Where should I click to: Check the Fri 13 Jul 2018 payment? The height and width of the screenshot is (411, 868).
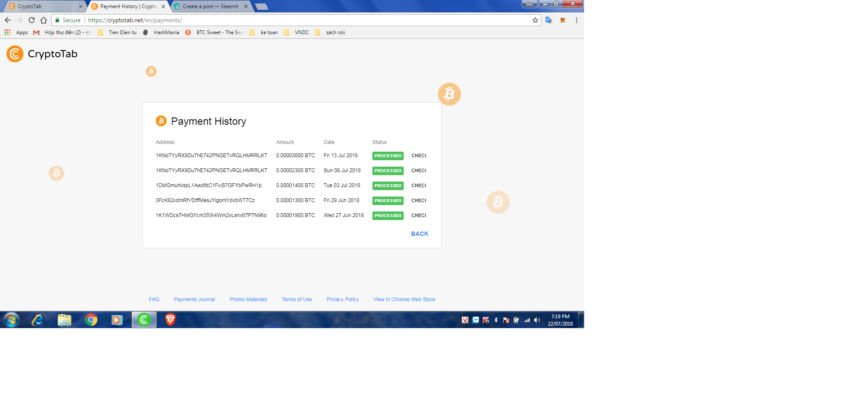click(x=419, y=156)
